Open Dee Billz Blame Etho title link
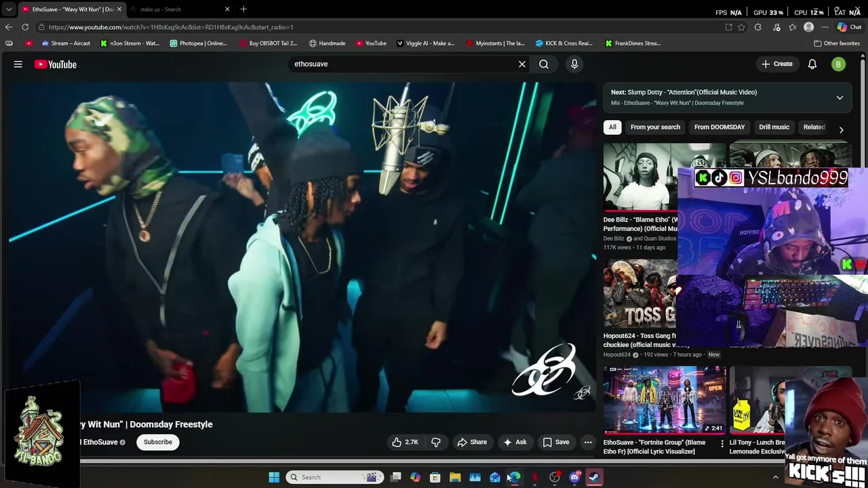The width and height of the screenshot is (868, 488). (640, 224)
